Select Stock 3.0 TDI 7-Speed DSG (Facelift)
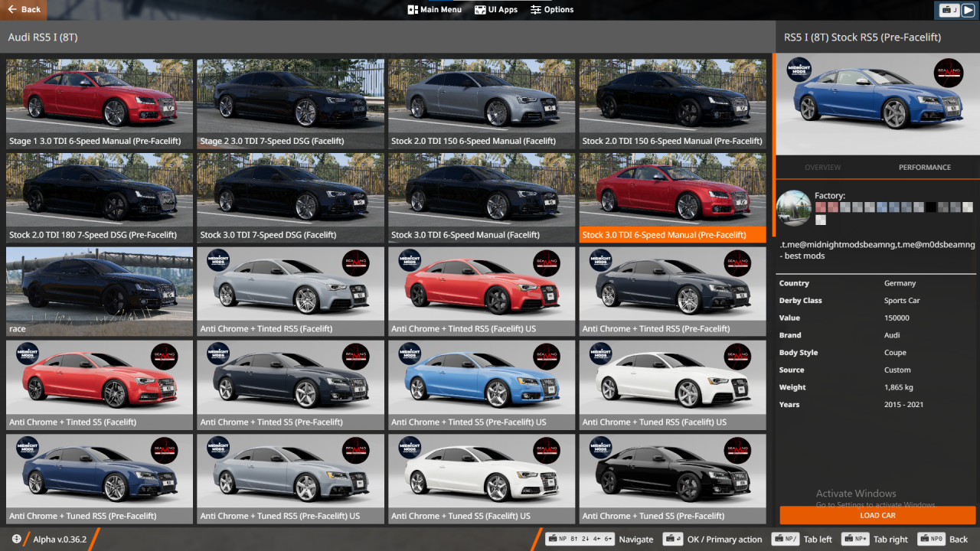This screenshot has width=980, height=551. 290,197
